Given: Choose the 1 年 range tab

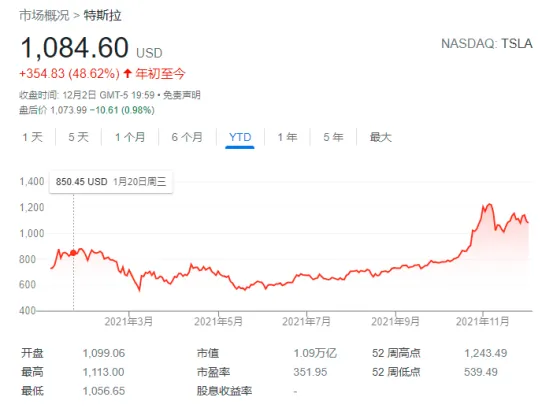Looking at the screenshot, I should tap(287, 137).
